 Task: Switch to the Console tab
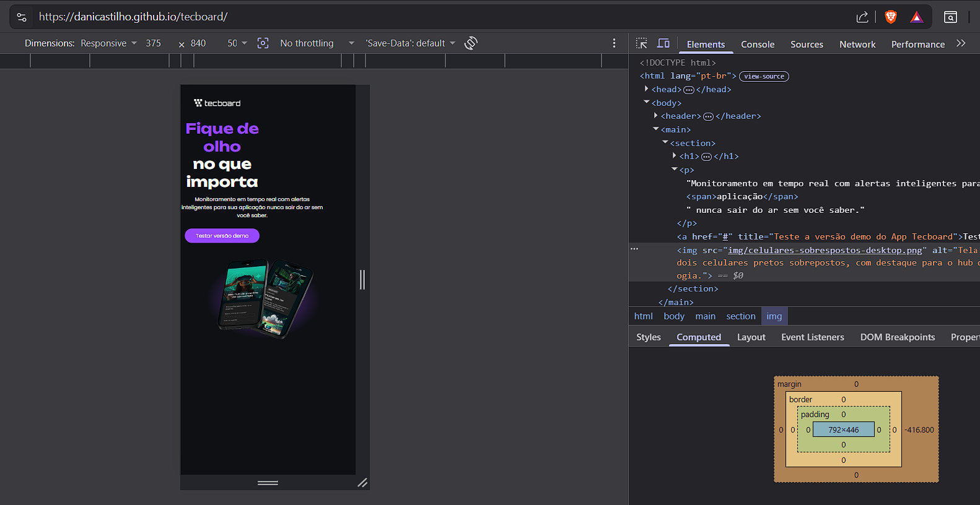(x=758, y=45)
